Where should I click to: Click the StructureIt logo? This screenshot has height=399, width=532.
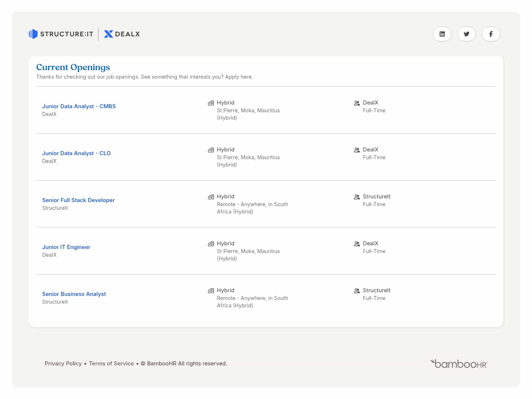coord(61,34)
